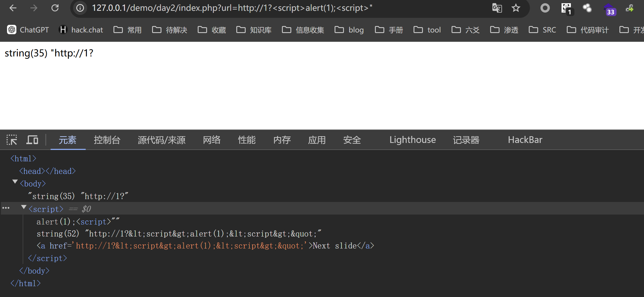
Task: Switch to 性能 Performance tab
Action: point(247,140)
